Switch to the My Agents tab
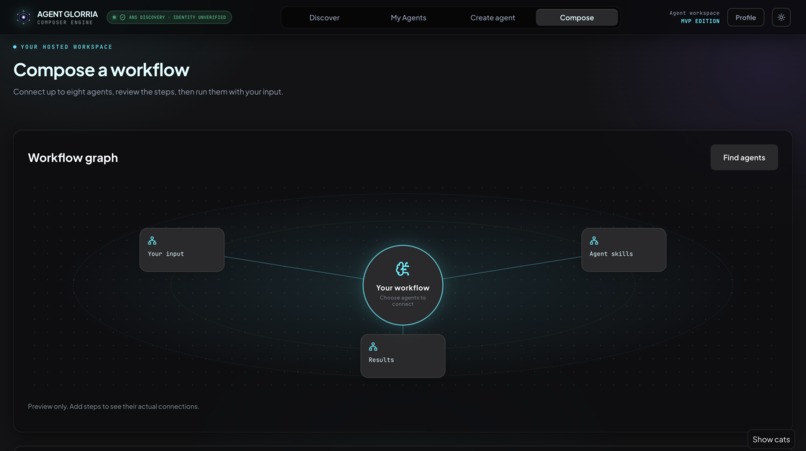The height and width of the screenshot is (451, 806). [x=408, y=17]
